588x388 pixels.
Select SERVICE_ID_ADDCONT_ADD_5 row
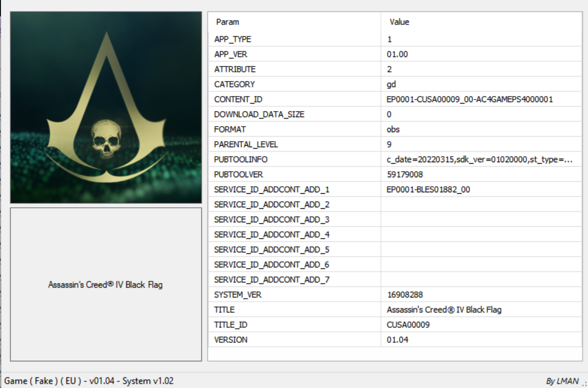[395, 249]
